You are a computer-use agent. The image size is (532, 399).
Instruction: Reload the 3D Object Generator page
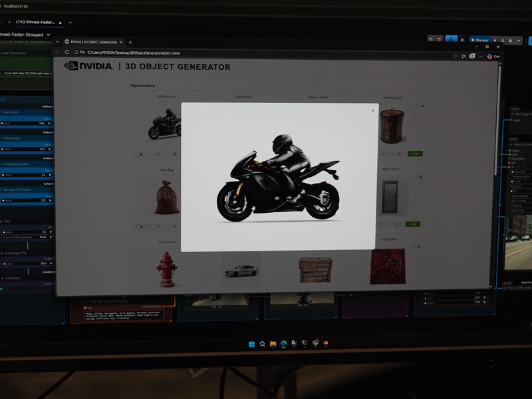(x=67, y=52)
